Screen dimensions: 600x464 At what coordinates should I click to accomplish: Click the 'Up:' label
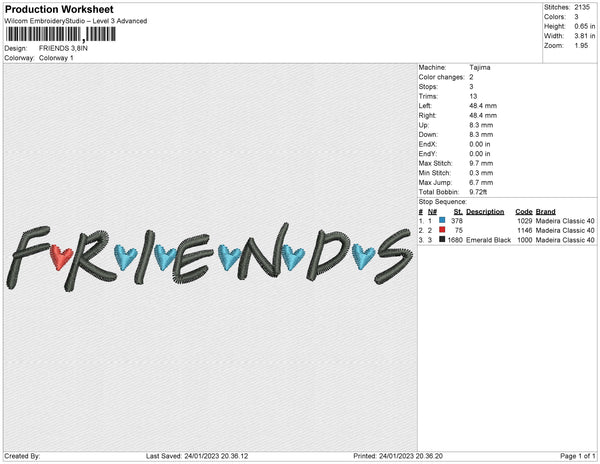tap(424, 125)
